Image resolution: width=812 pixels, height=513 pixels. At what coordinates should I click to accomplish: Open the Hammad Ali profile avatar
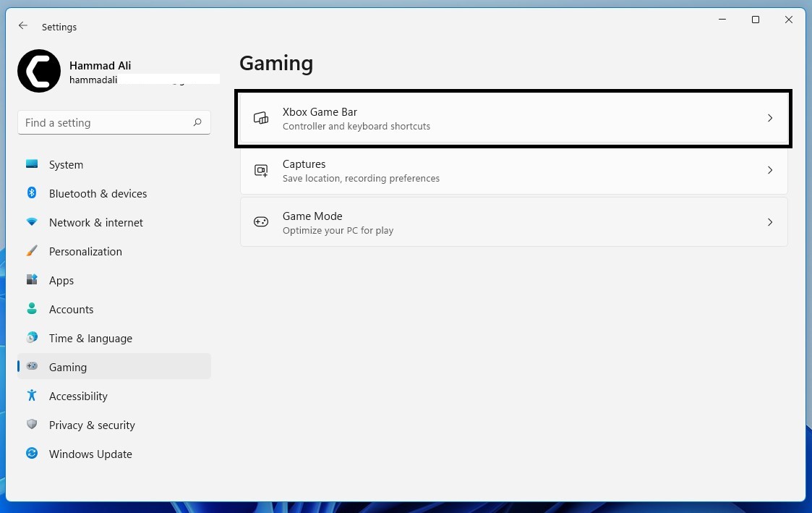tap(39, 71)
